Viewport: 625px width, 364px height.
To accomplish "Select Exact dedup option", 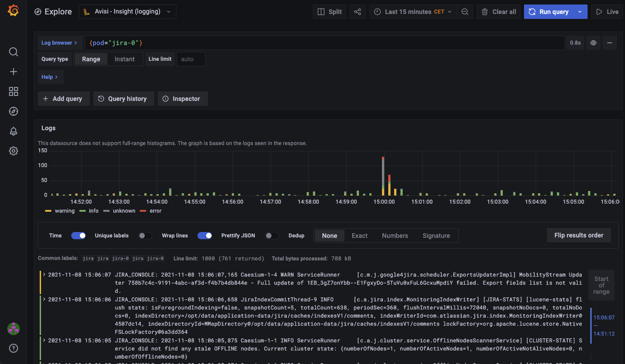I will pos(360,236).
